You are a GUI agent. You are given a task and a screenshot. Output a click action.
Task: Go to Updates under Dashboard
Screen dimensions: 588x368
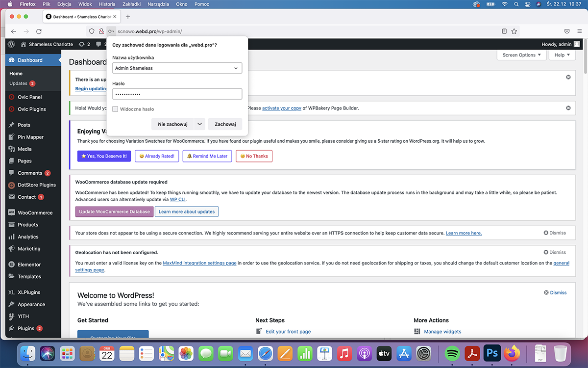22,83
